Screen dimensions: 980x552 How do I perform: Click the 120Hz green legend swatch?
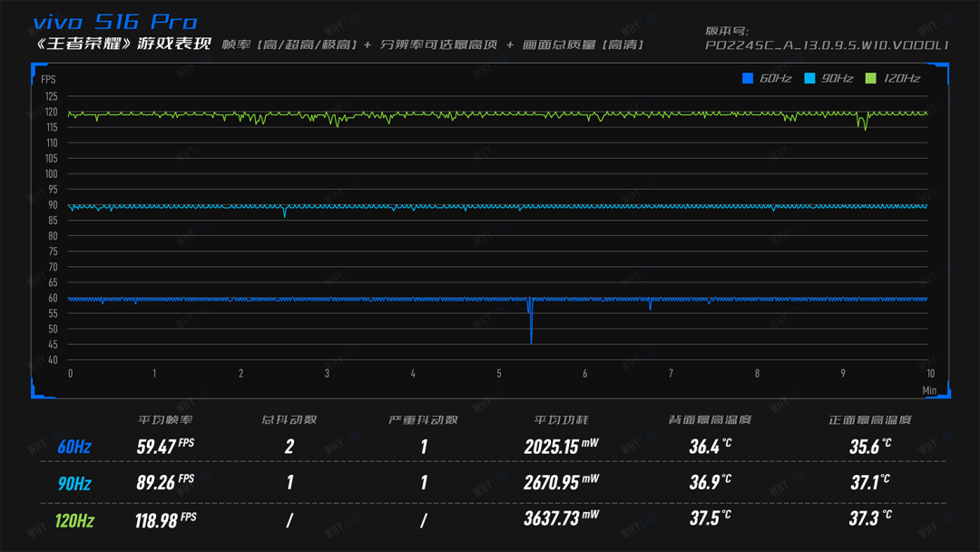point(870,78)
